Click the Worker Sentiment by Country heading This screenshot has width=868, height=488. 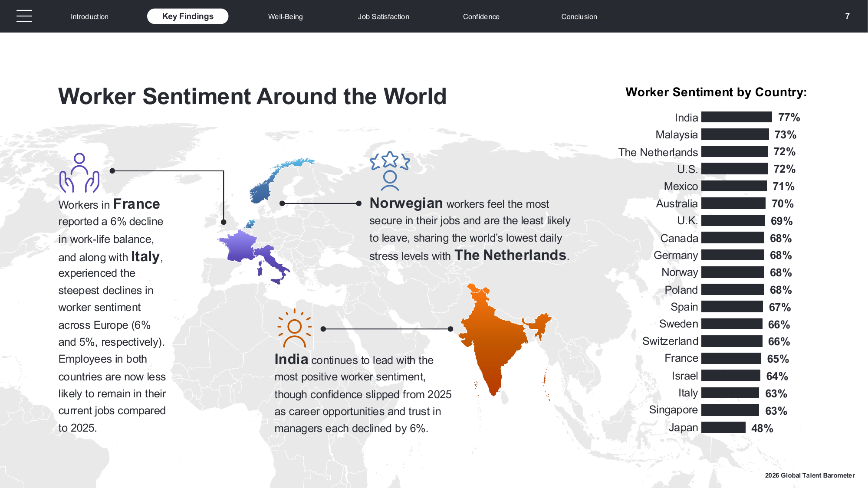tap(716, 92)
